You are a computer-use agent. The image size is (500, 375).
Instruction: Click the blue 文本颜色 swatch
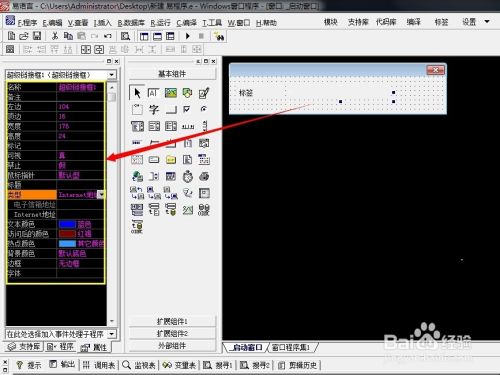pyautogui.click(x=67, y=224)
